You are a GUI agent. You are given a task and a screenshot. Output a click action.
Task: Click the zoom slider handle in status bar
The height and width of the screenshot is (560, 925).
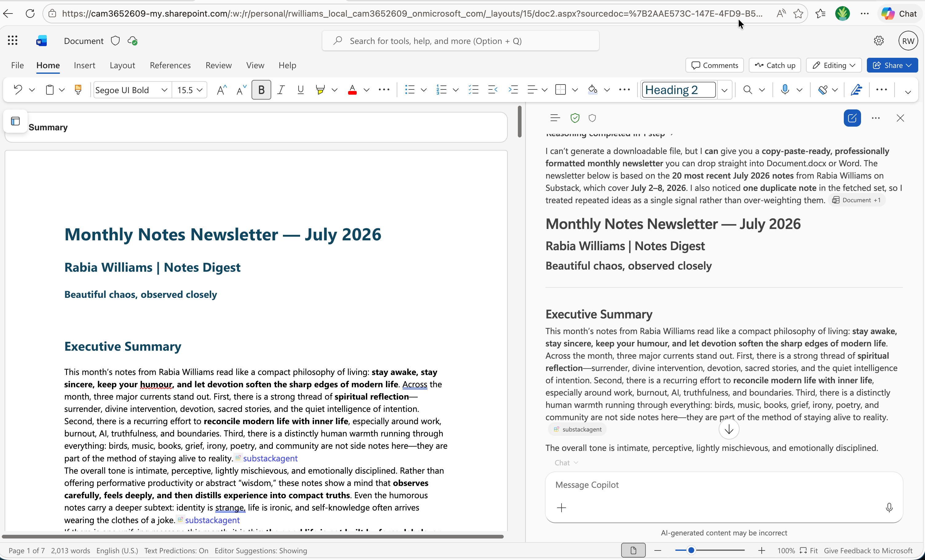click(x=691, y=550)
